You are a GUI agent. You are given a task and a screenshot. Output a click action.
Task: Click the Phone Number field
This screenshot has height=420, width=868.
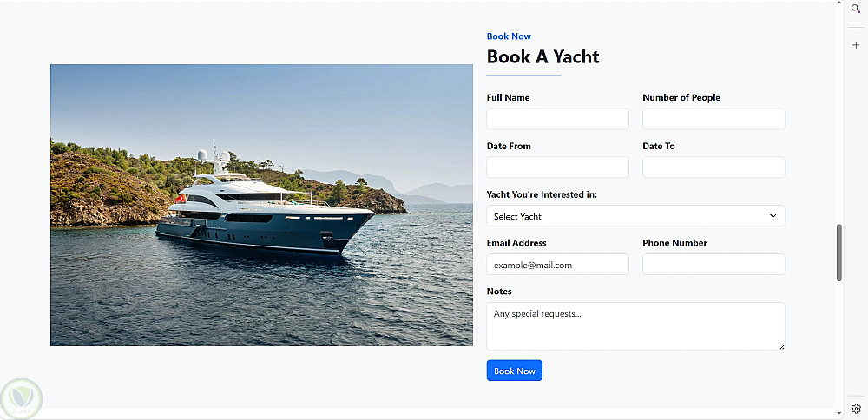pyautogui.click(x=713, y=265)
